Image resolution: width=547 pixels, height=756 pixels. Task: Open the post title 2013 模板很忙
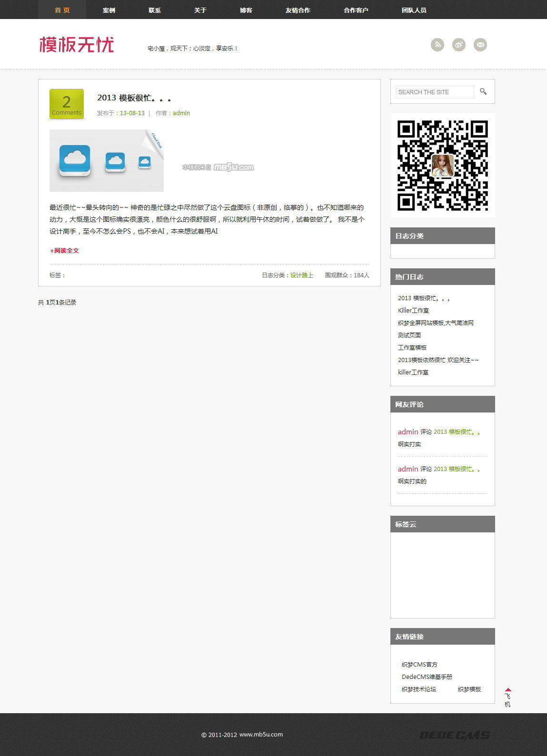134,98
